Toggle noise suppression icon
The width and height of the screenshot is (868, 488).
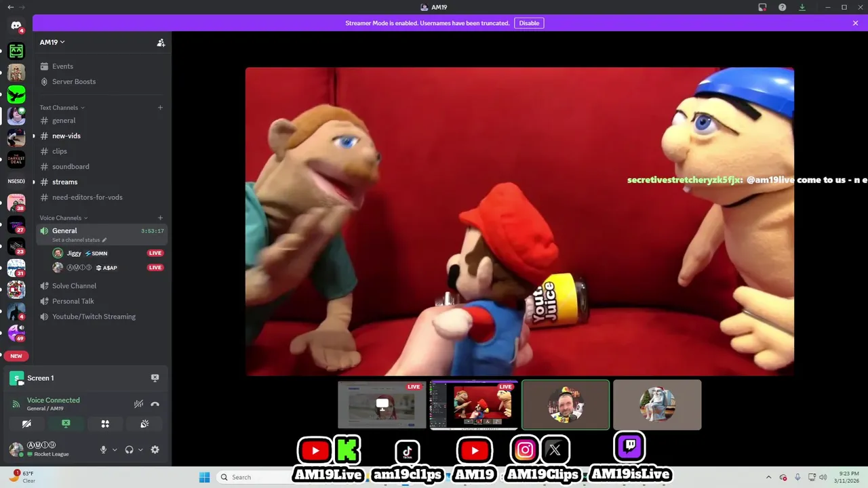(x=138, y=404)
